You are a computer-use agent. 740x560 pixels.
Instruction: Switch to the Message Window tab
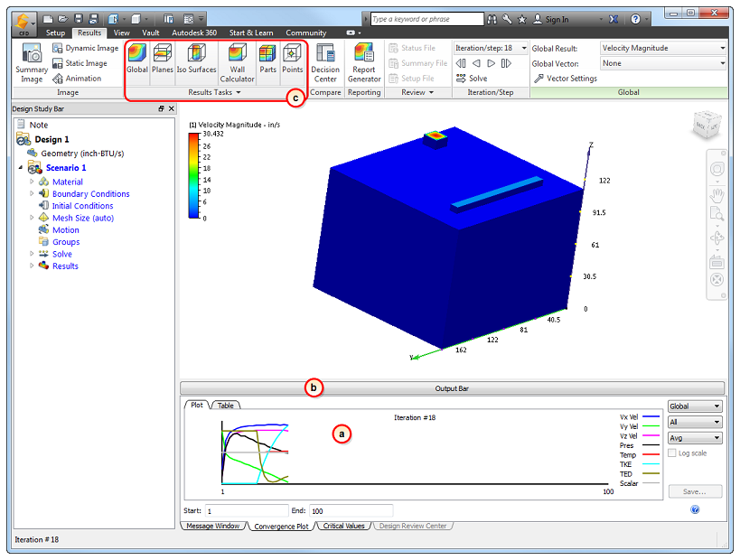(213, 526)
